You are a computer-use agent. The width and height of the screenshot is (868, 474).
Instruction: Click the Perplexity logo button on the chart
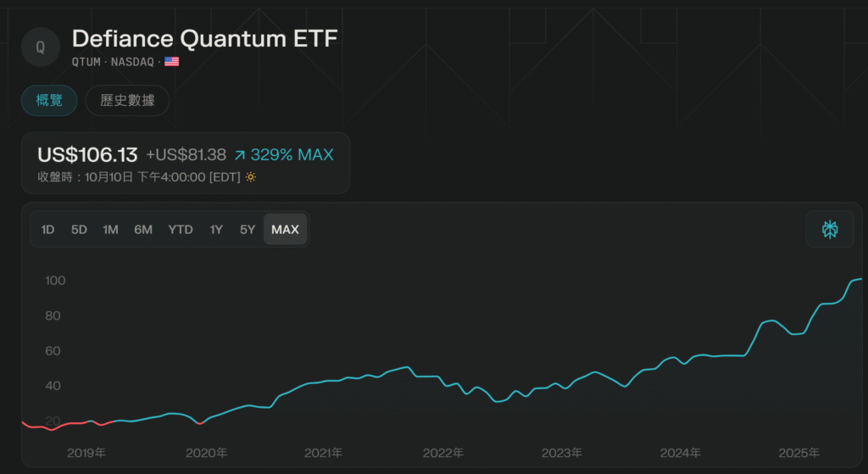829,229
